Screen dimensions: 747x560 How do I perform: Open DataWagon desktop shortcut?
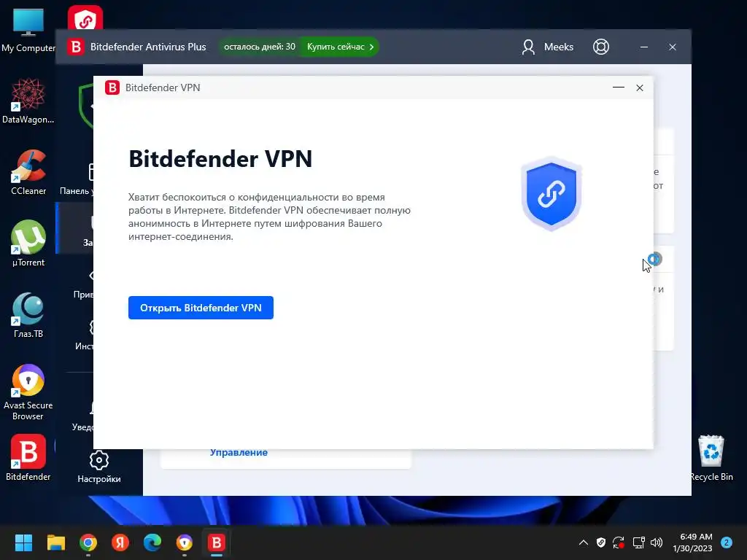(28, 101)
